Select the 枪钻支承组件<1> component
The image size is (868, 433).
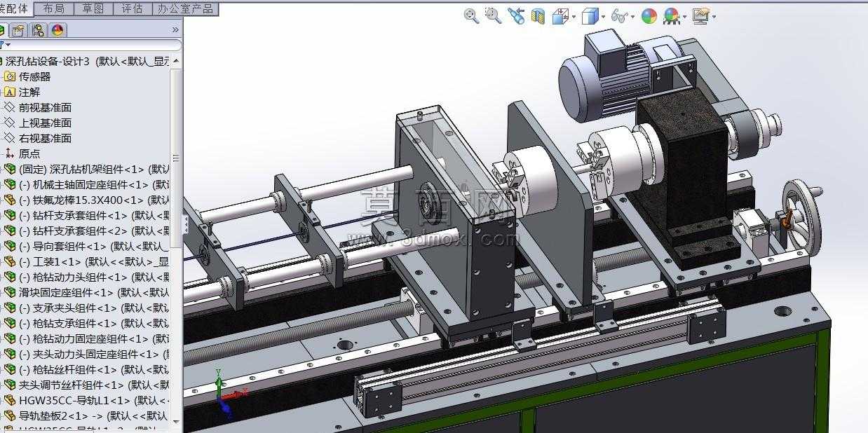pos(94,323)
